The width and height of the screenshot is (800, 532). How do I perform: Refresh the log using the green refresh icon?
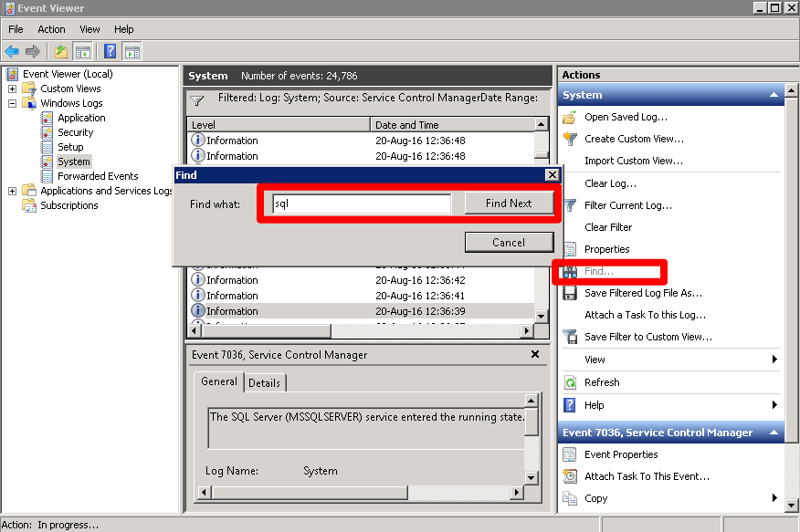pos(568,381)
